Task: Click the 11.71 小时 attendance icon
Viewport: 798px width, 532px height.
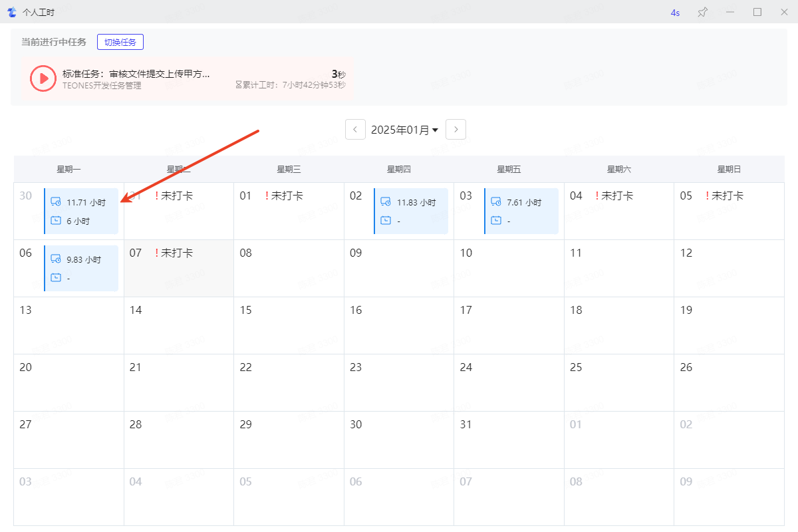Action: 56,202
